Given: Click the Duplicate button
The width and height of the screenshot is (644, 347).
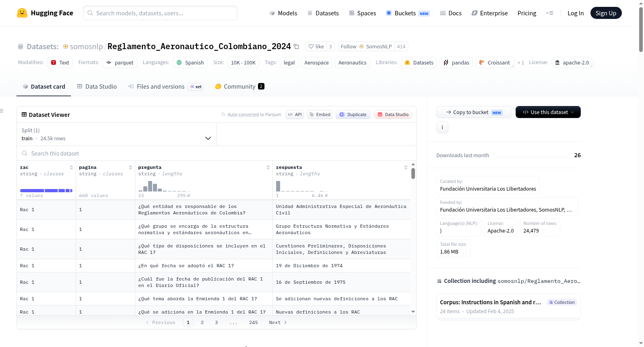Looking at the screenshot, I should [353, 114].
